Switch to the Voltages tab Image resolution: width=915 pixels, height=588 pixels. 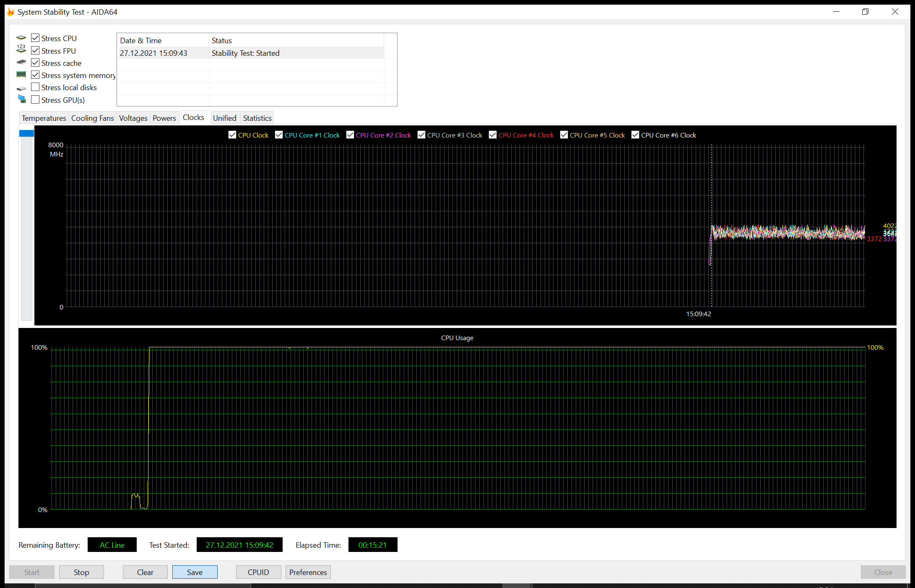pos(133,118)
